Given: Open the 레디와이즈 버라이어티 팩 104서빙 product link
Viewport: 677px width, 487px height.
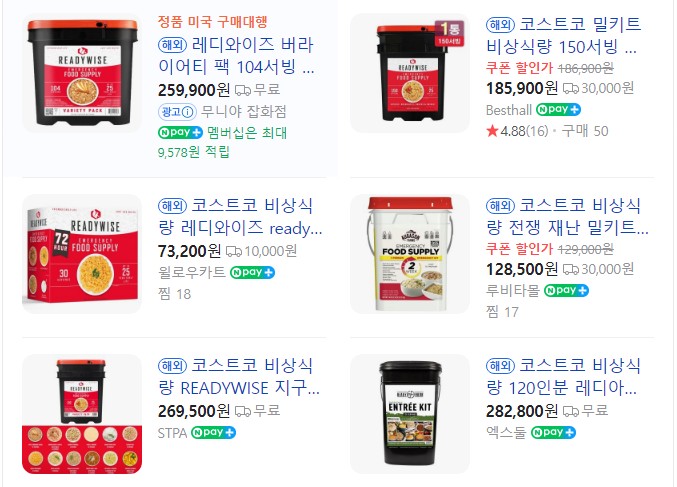Looking at the screenshot, I should (x=236, y=56).
